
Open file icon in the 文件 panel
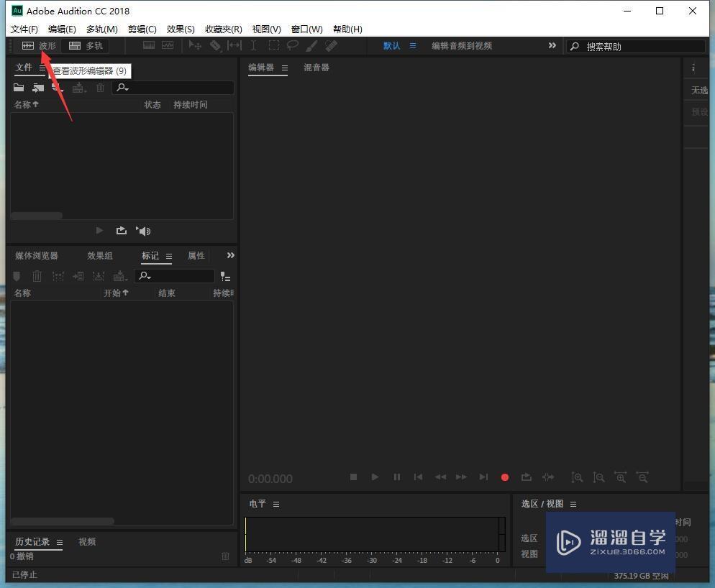[x=19, y=88]
